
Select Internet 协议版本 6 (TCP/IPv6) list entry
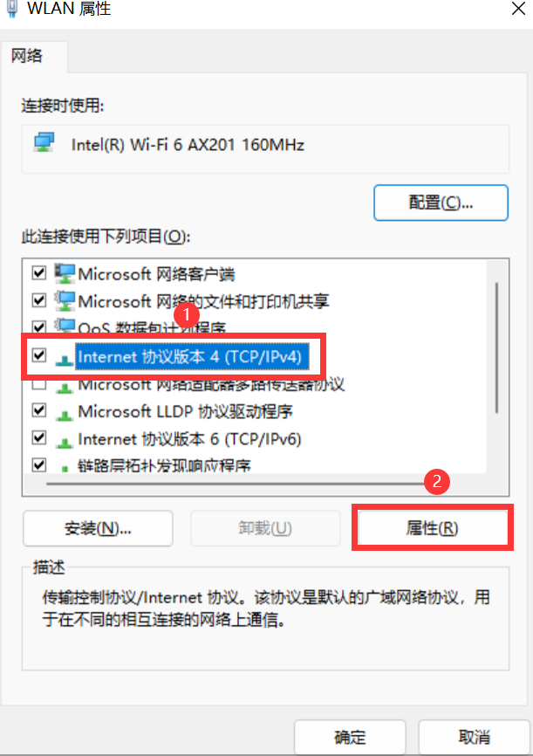pyautogui.click(x=189, y=439)
